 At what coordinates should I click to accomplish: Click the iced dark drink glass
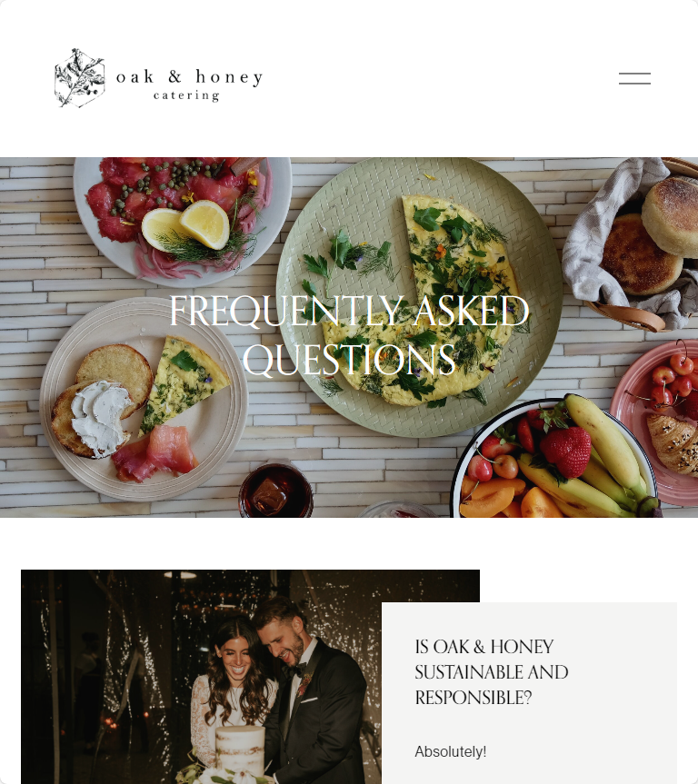(x=275, y=490)
